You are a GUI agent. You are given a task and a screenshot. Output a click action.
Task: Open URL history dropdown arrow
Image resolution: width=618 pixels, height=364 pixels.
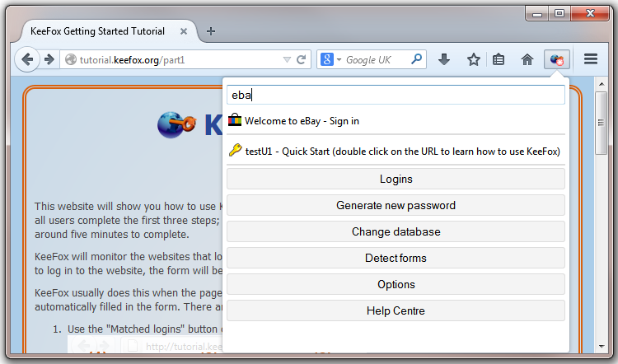[287, 60]
